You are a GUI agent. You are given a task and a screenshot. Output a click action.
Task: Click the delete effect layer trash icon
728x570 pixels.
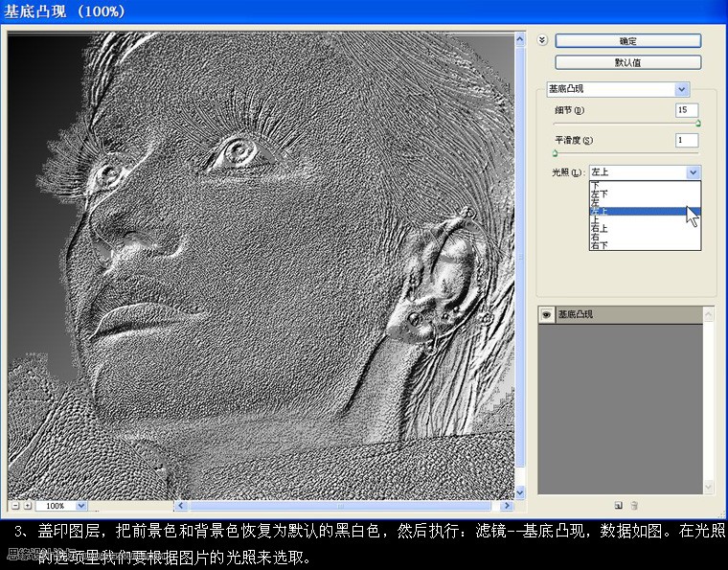(634, 505)
